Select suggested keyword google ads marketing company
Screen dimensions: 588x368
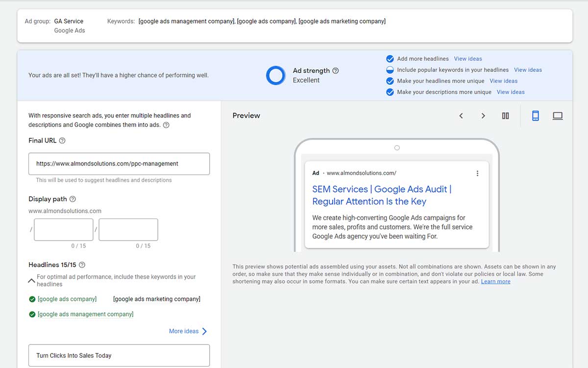[157, 299]
